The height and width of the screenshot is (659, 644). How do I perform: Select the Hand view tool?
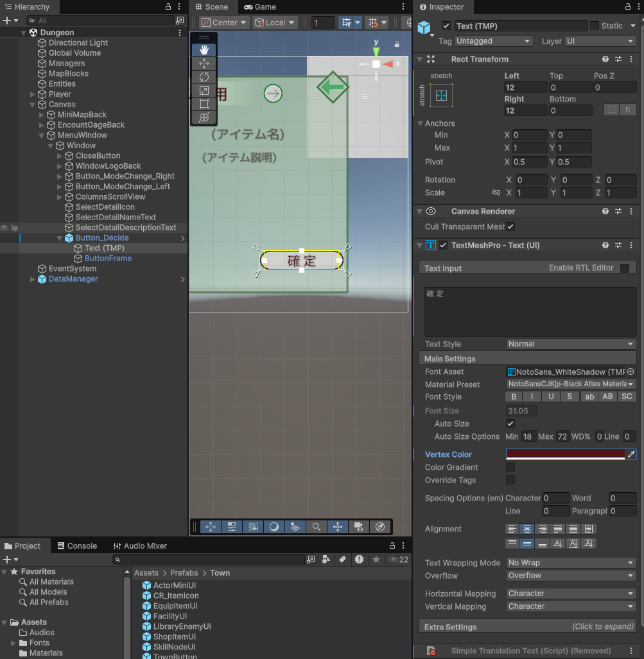tap(204, 49)
